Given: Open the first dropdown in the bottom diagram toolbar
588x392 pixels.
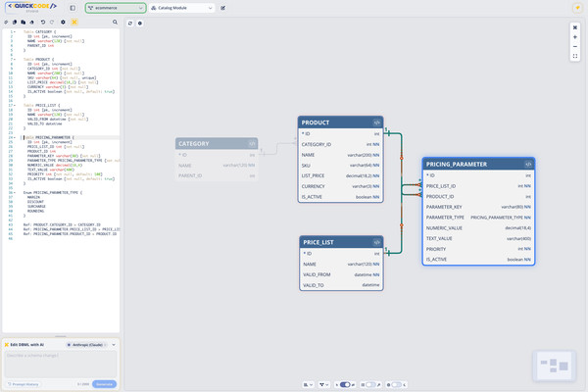Looking at the screenshot, I should [309, 385].
